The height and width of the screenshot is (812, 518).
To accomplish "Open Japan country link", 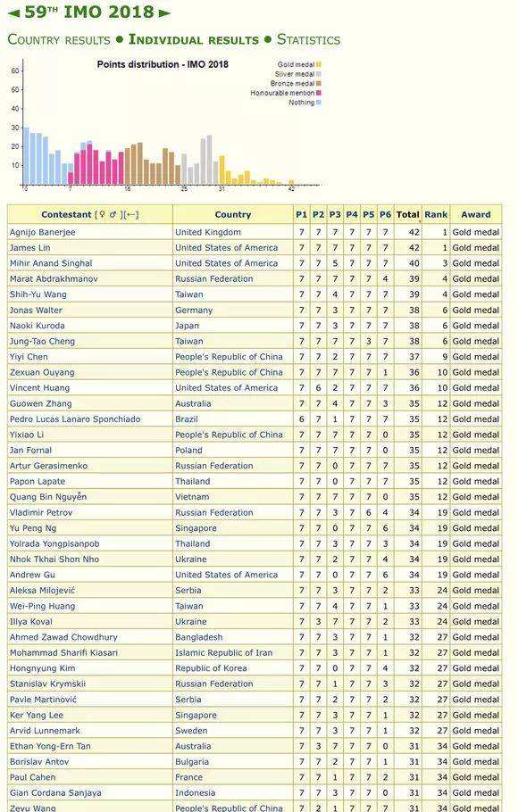I will [188, 325].
